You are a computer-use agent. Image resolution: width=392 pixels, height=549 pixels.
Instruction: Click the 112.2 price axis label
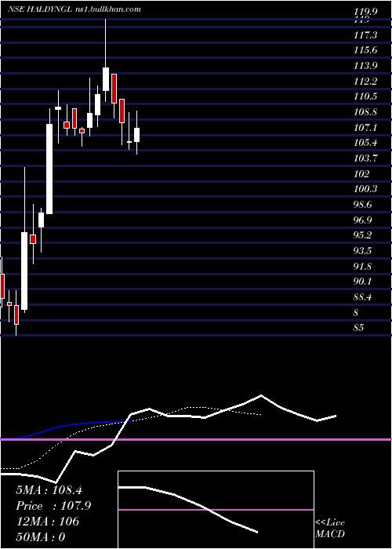click(365, 82)
